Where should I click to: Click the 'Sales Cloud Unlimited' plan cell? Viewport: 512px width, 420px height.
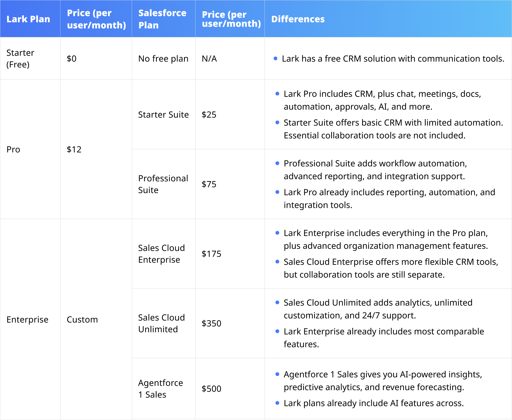pos(161,323)
